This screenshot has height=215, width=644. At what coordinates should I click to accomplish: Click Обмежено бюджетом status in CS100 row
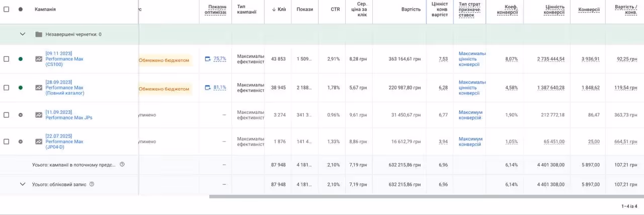point(164,60)
